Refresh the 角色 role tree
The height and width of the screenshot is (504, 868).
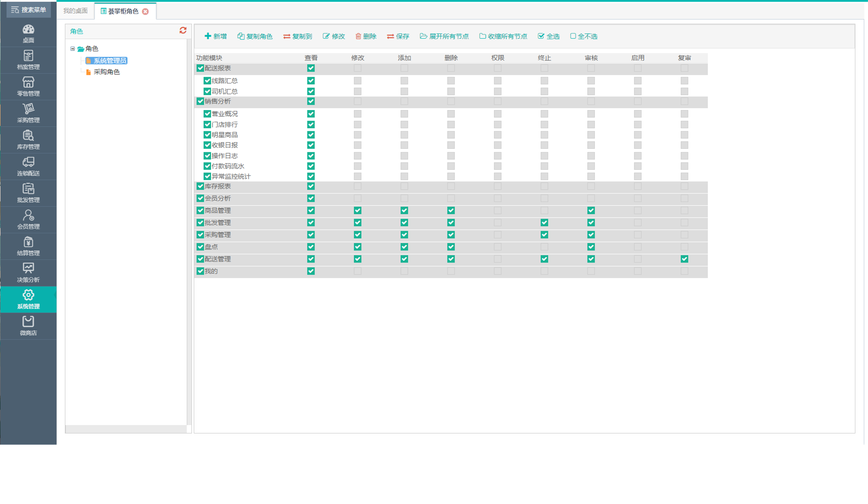pyautogui.click(x=183, y=30)
